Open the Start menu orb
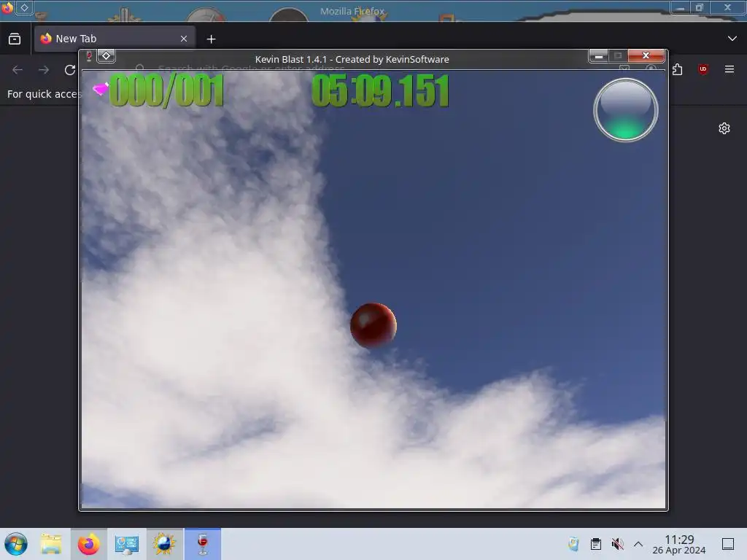This screenshot has width=747, height=560. pos(16,544)
